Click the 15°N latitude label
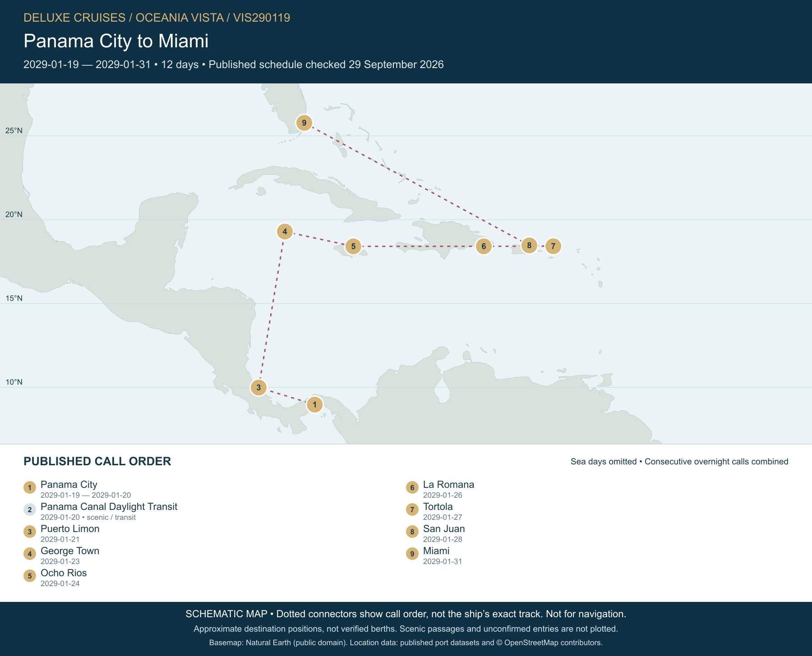The width and height of the screenshot is (812, 656). click(x=14, y=298)
